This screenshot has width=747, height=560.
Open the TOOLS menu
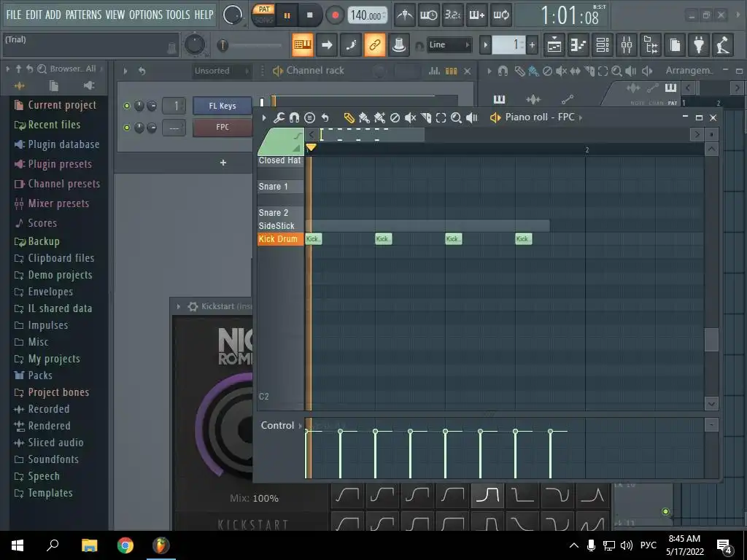178,15
